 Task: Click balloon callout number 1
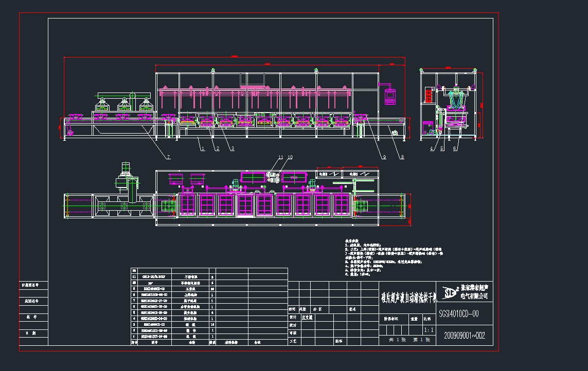203,149
